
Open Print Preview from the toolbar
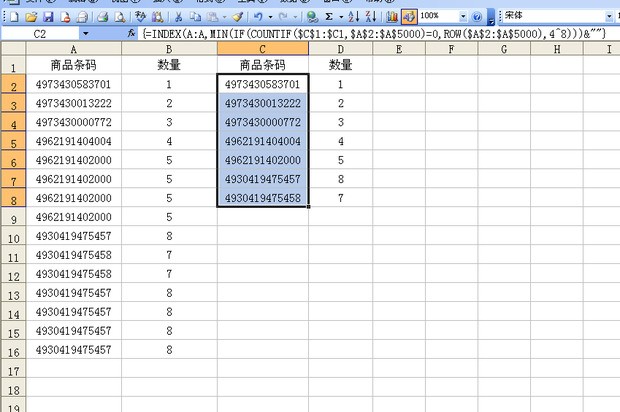pos(120,17)
